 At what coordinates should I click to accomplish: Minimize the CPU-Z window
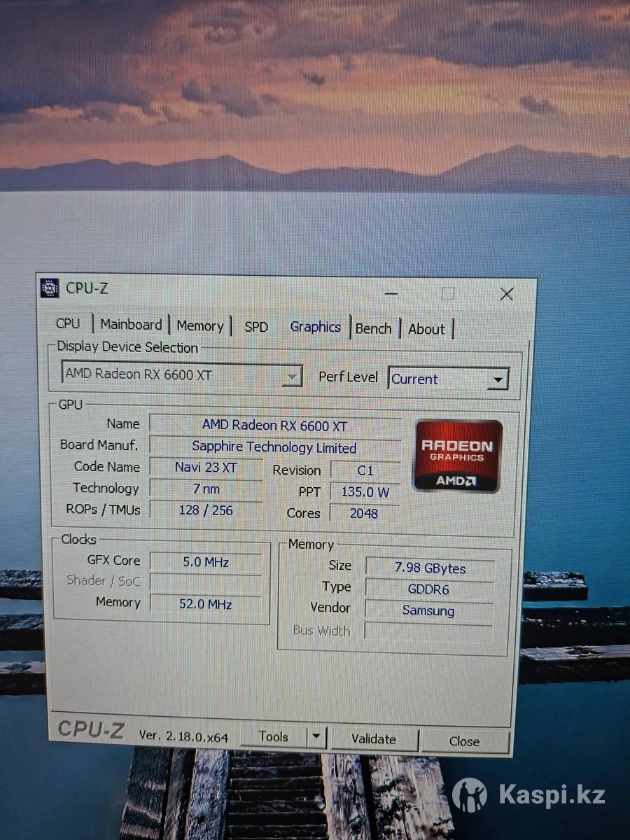(392, 293)
